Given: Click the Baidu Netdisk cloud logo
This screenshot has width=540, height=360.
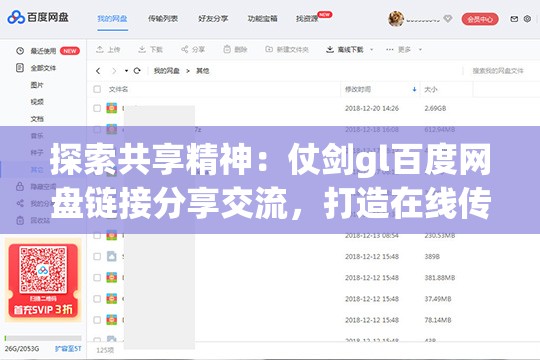Looking at the screenshot, I should point(16,17).
